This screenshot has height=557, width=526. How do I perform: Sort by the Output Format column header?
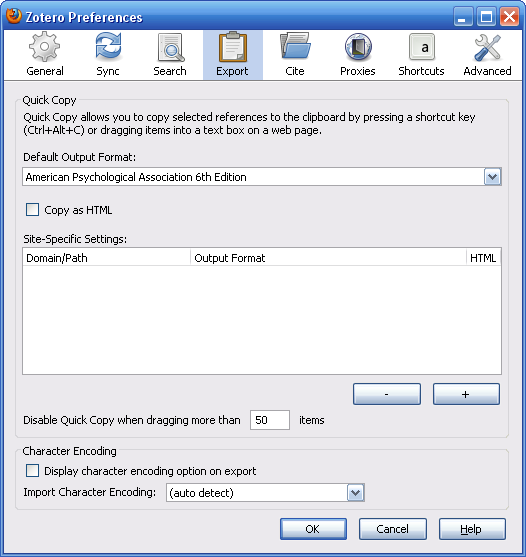point(328,258)
